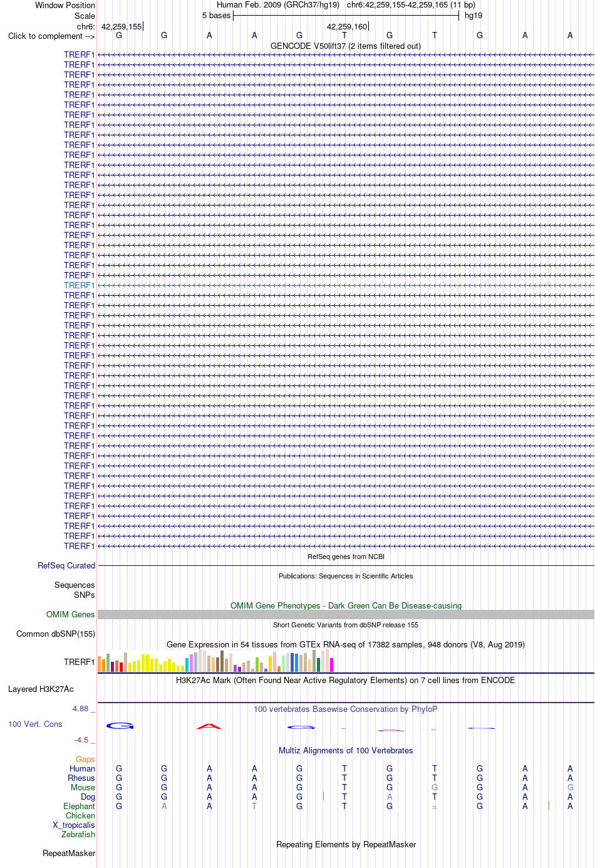Viewport: 595px width, 868px height.
Task: Click the 42,259,155 ruler position
Action: (122, 26)
